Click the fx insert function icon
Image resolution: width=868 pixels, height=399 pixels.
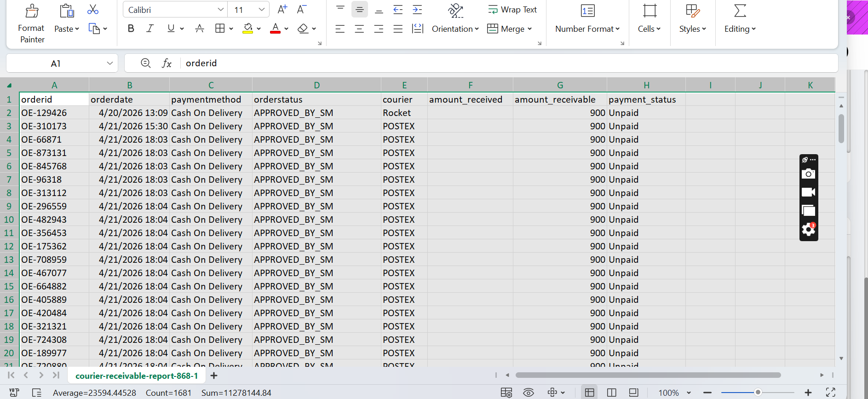tap(167, 63)
